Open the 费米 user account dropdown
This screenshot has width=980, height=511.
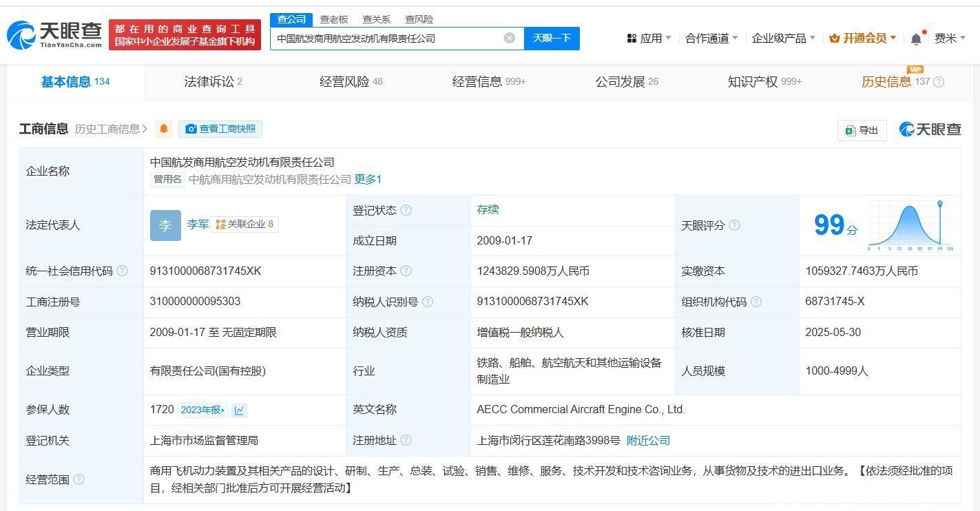[x=950, y=39]
